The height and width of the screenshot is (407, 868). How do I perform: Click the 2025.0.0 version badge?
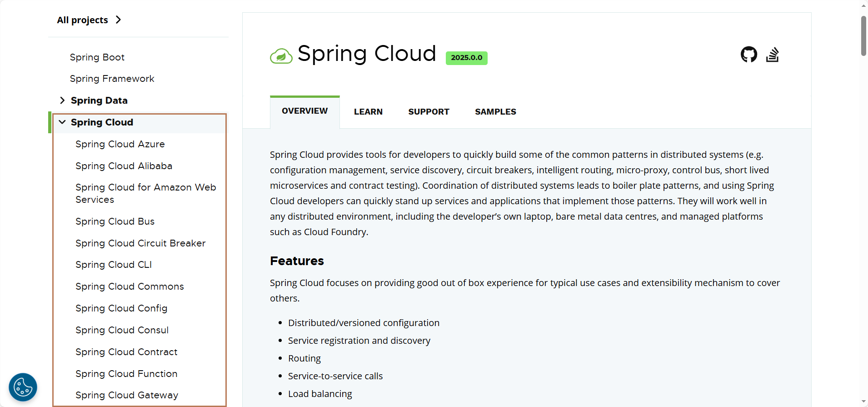coord(466,58)
